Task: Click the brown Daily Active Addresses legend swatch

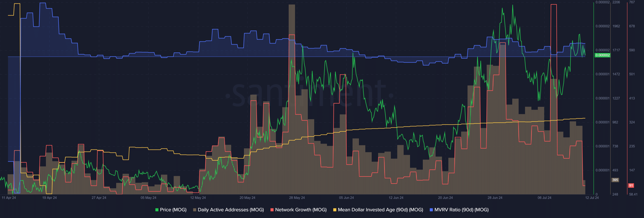Action: (195, 210)
